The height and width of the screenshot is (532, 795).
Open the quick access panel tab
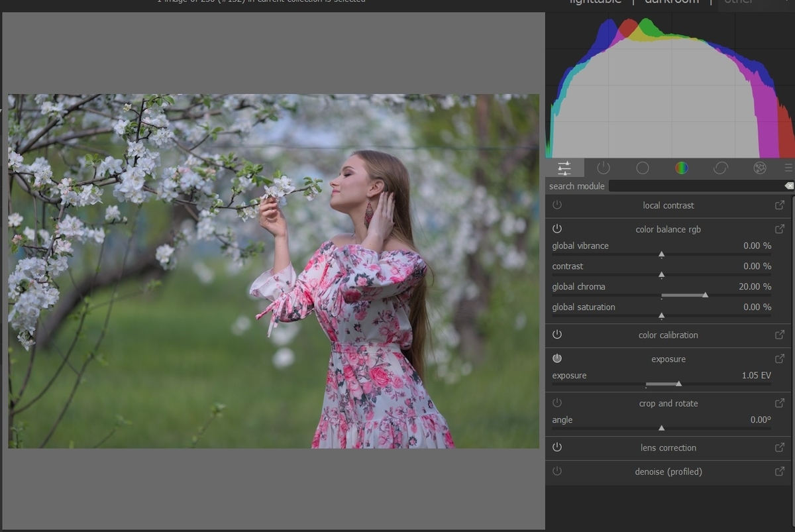point(564,168)
